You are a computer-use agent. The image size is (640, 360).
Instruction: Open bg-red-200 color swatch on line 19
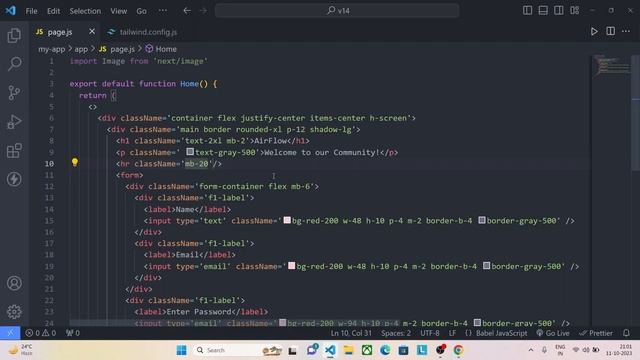click(x=291, y=266)
